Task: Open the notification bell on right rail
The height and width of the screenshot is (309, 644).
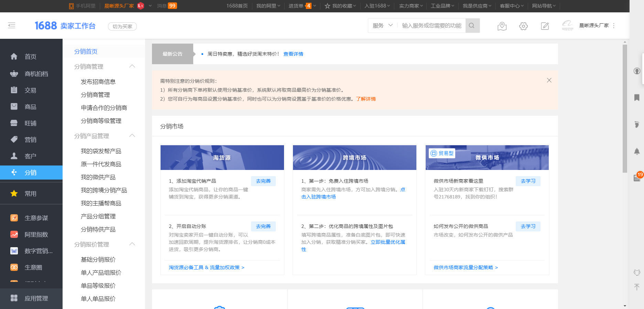Action: tap(637, 151)
